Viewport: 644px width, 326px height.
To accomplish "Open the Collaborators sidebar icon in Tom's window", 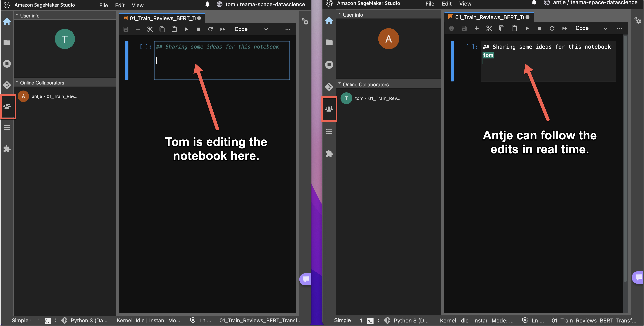I will 7,106.
